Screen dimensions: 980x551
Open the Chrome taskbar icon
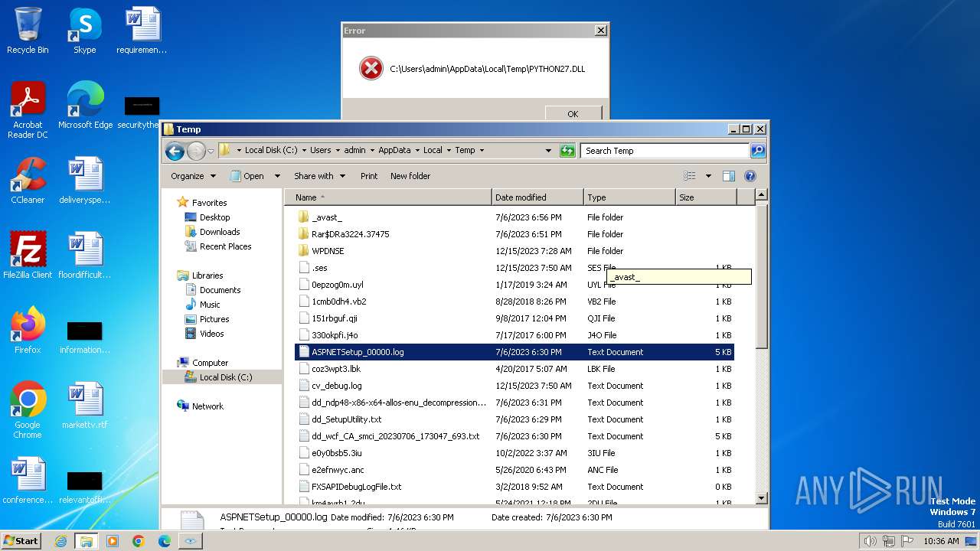tap(139, 541)
